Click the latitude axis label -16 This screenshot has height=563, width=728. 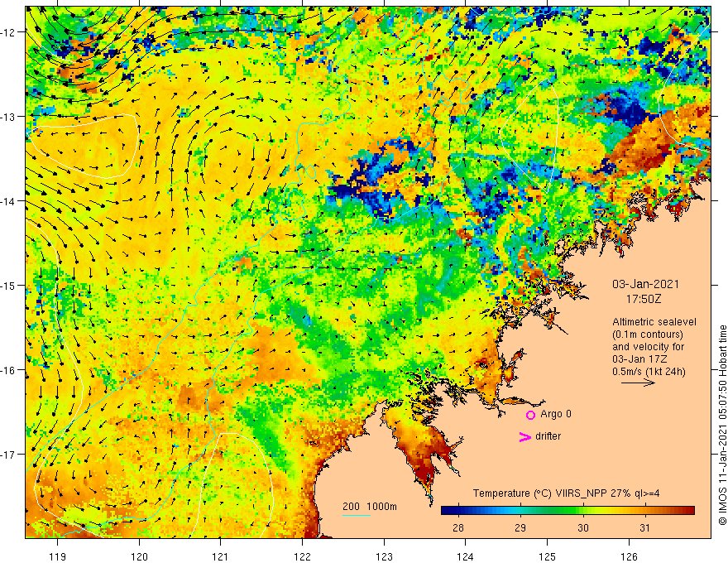[x=8, y=370]
